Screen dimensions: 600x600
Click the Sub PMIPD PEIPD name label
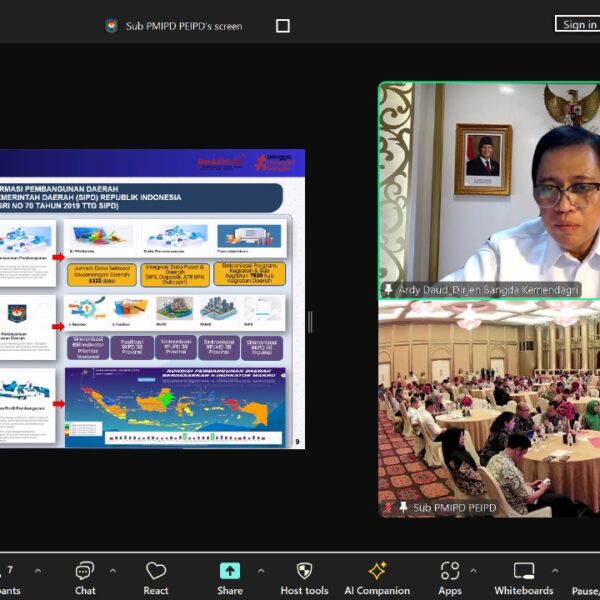pos(455,508)
